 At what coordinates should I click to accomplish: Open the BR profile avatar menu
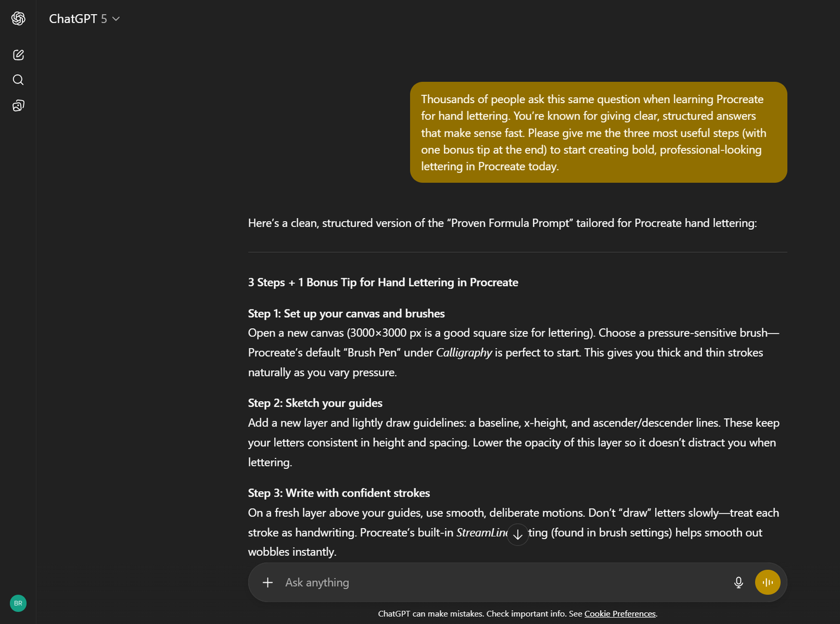[x=18, y=603]
